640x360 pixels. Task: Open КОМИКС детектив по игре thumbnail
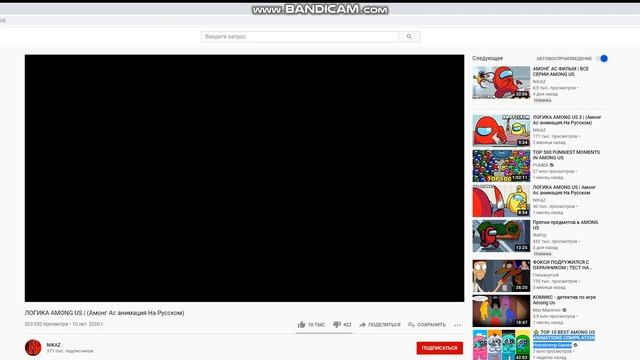(501, 311)
